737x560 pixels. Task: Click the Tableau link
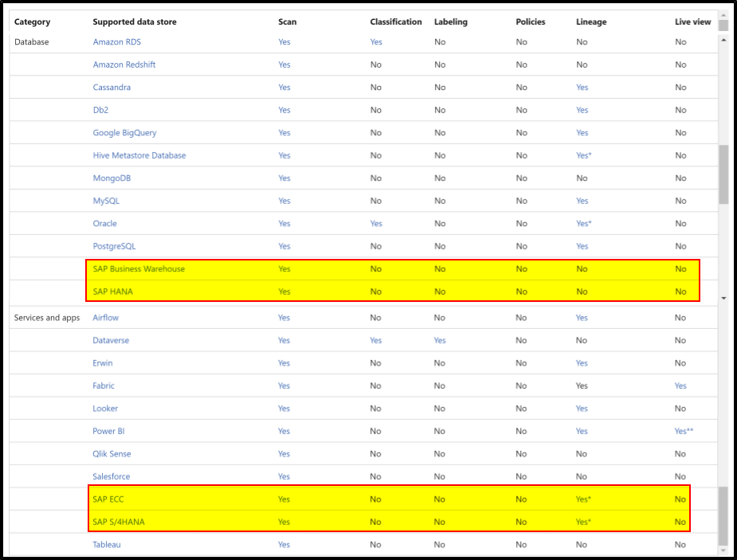point(106,545)
